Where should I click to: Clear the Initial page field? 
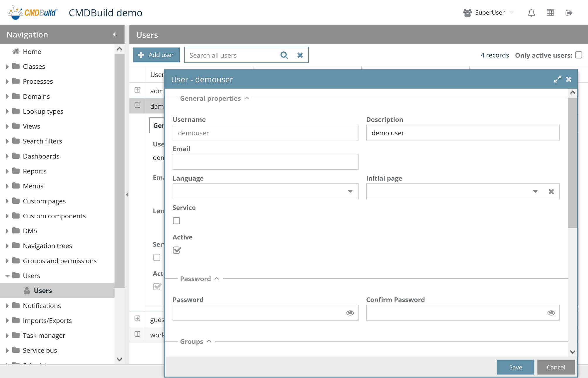551,191
